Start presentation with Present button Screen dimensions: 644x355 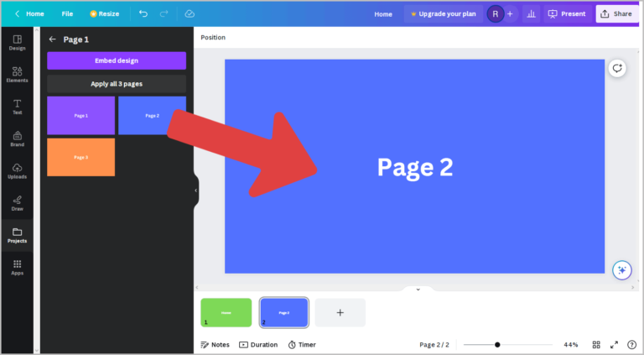pyautogui.click(x=567, y=14)
